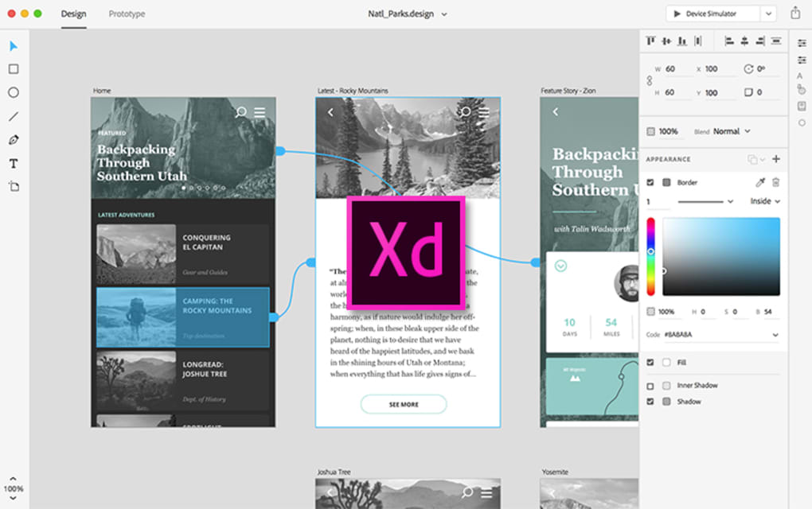Viewport: 812px width, 509px height.
Task: Click the align bottom edges icon
Action: [x=683, y=40]
